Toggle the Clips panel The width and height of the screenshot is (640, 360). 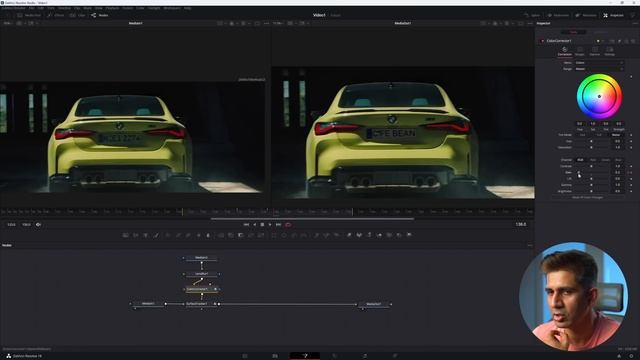pyautogui.click(x=78, y=15)
